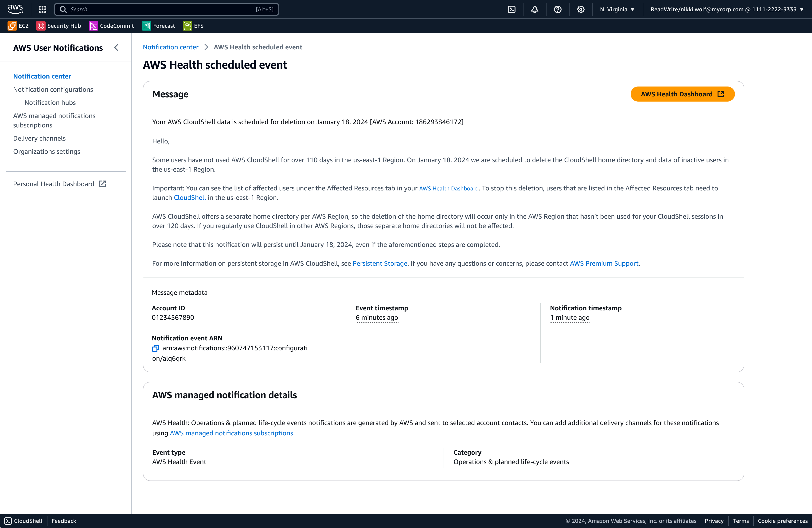
Task: Open EC2 from the favorites bar
Action: click(x=18, y=26)
